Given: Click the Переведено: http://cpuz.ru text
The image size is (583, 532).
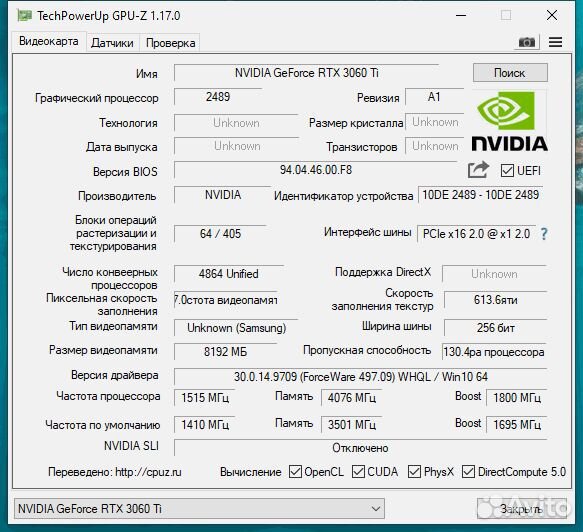Looking at the screenshot, I should pos(115,472).
